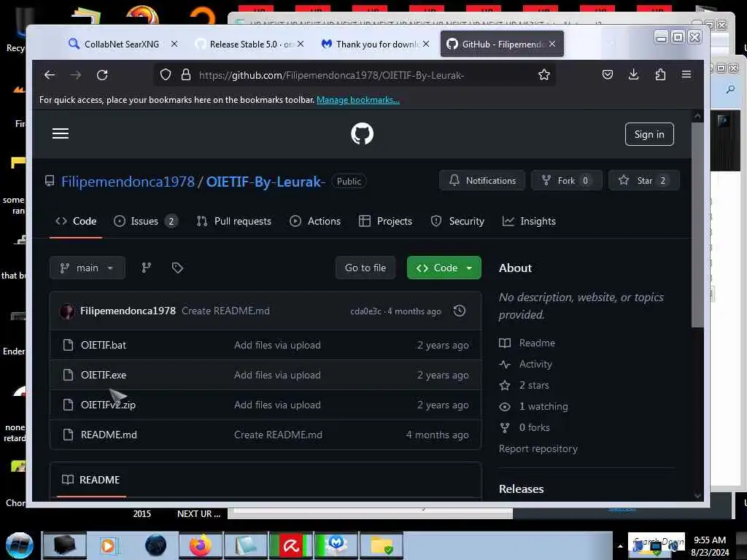Open commit cda0e3c hash link
This screenshot has width=747, height=560.
[366, 311]
